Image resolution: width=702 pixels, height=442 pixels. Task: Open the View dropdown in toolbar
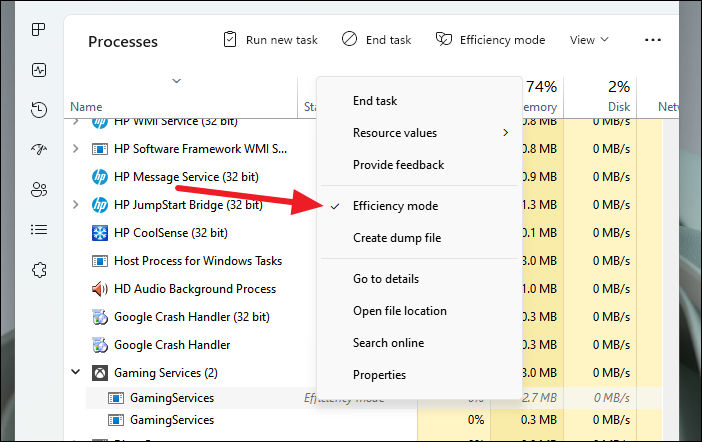(x=589, y=40)
